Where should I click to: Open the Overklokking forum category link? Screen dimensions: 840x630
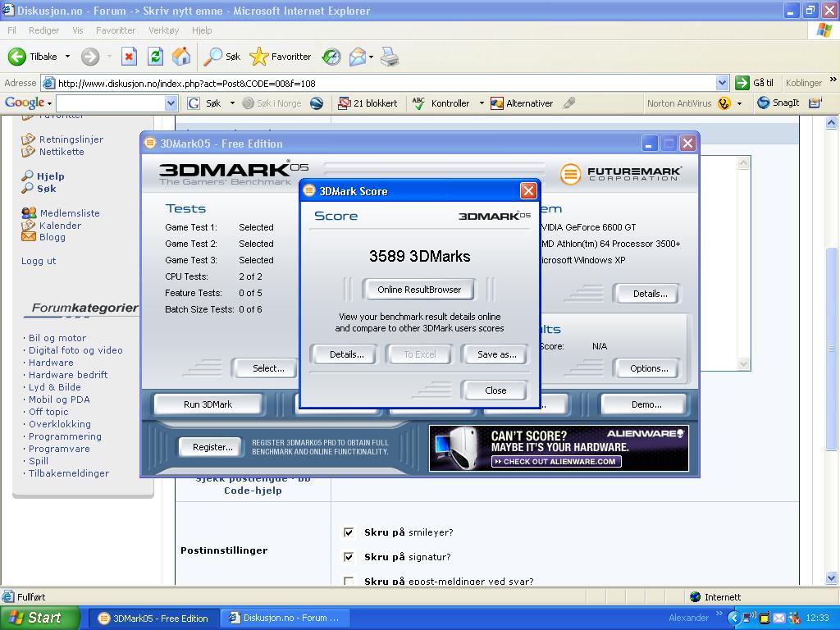(x=59, y=424)
